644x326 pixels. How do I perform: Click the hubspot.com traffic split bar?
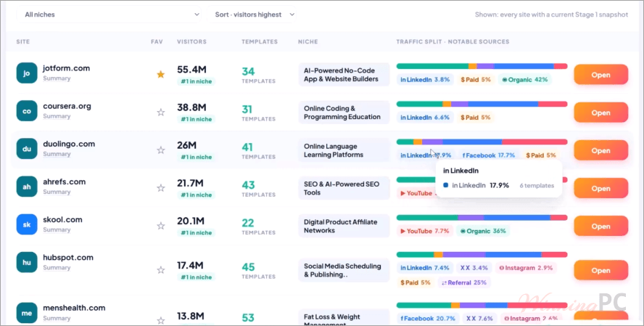click(x=482, y=254)
